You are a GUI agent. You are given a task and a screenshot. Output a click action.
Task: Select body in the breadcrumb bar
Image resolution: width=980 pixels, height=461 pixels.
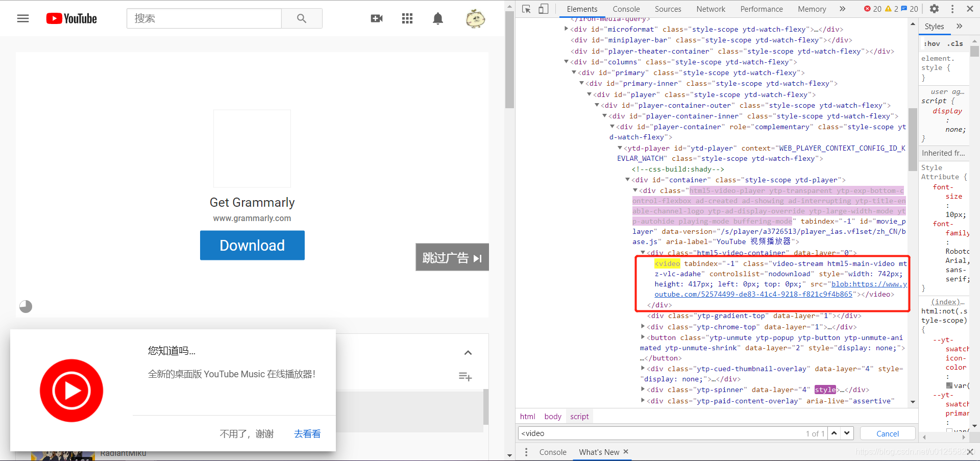[553, 417]
